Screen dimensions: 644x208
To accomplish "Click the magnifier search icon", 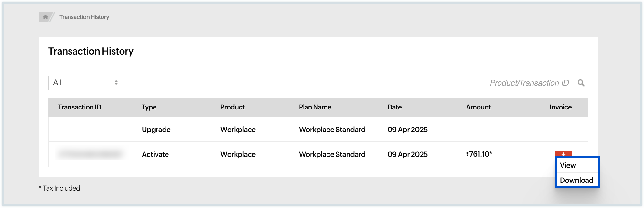I will click(x=581, y=83).
